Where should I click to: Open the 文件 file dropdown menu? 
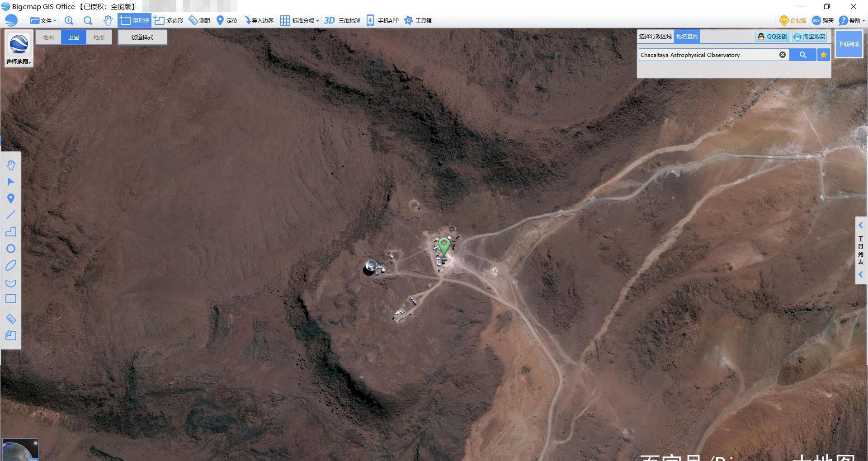click(43, 20)
